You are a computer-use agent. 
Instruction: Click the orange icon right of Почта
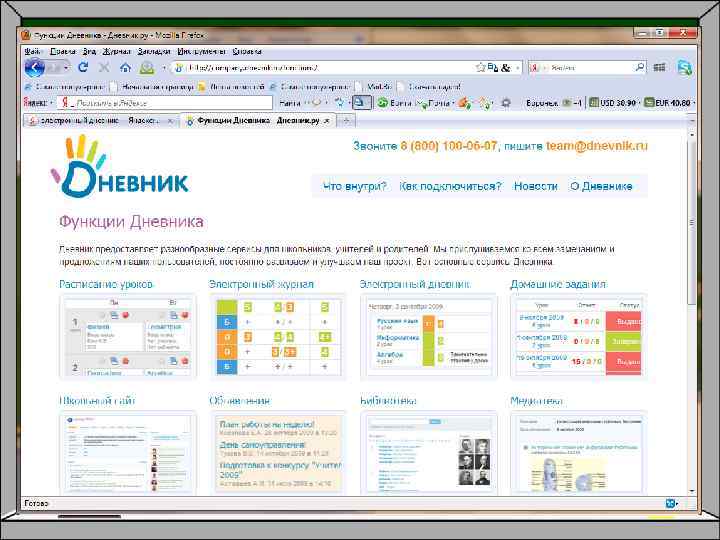(x=465, y=103)
